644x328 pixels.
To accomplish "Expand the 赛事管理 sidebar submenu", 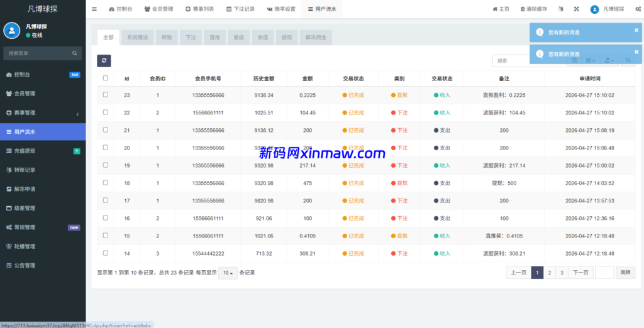I will pyautogui.click(x=43, y=113).
